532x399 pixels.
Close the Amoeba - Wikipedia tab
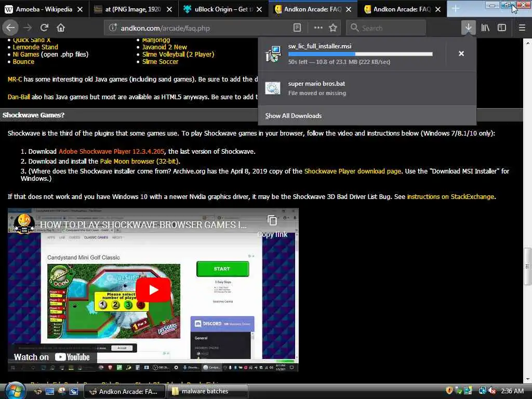80,9
